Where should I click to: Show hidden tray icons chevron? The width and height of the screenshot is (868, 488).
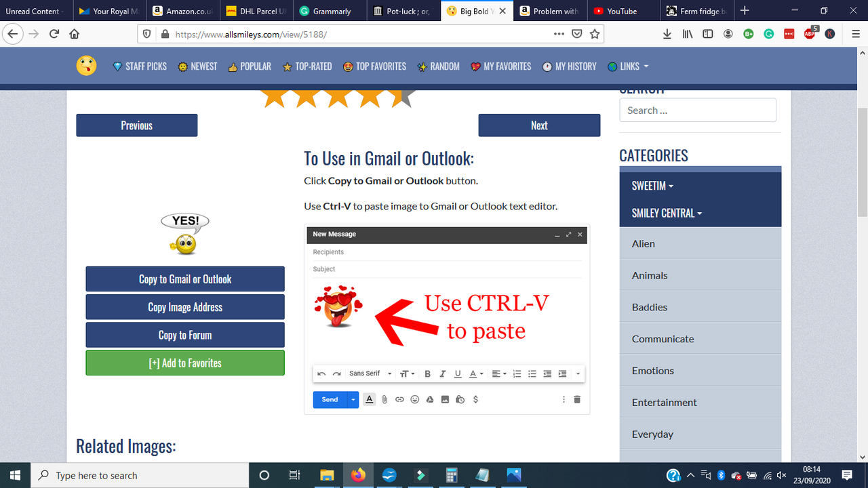pos(691,475)
